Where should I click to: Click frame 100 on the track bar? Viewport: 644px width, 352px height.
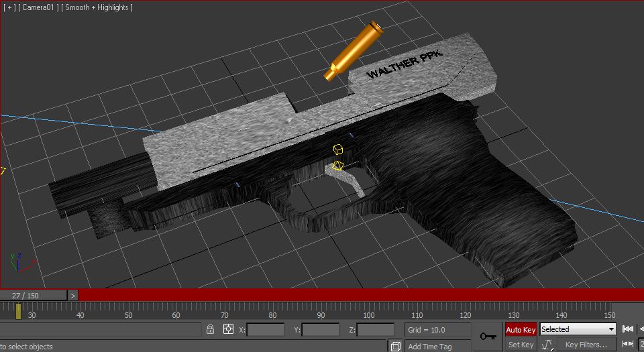(x=369, y=314)
